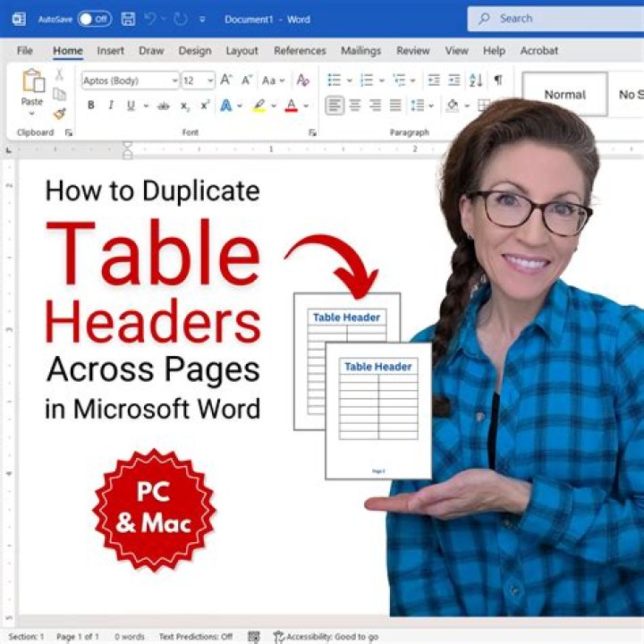The image size is (644, 644).
Task: Select Center alignment
Action: click(x=355, y=106)
